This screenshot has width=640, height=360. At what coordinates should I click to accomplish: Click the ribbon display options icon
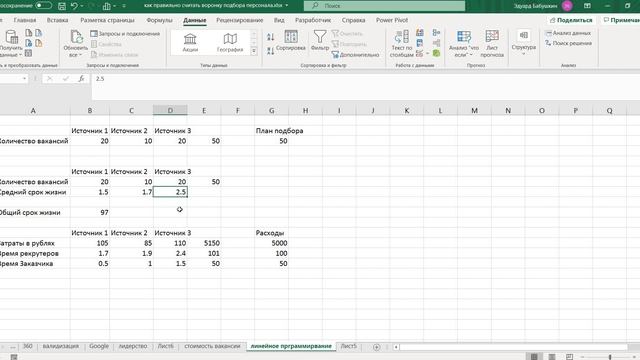[x=587, y=6]
